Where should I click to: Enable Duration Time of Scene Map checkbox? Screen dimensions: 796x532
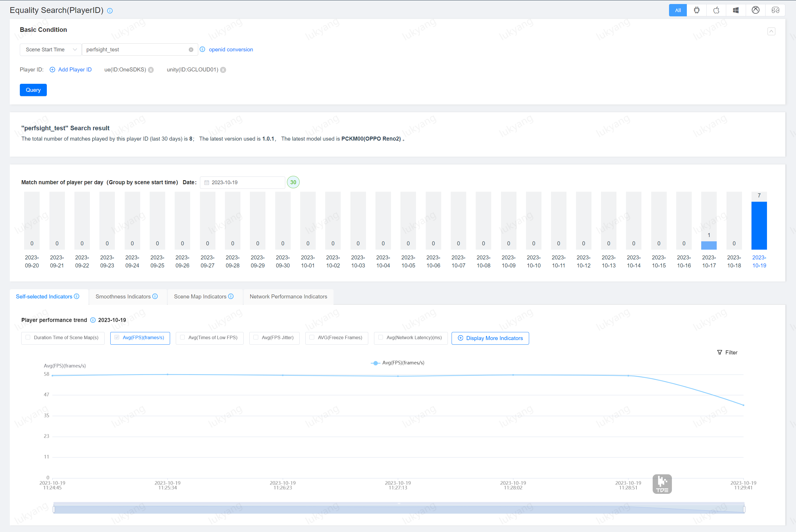tap(28, 337)
